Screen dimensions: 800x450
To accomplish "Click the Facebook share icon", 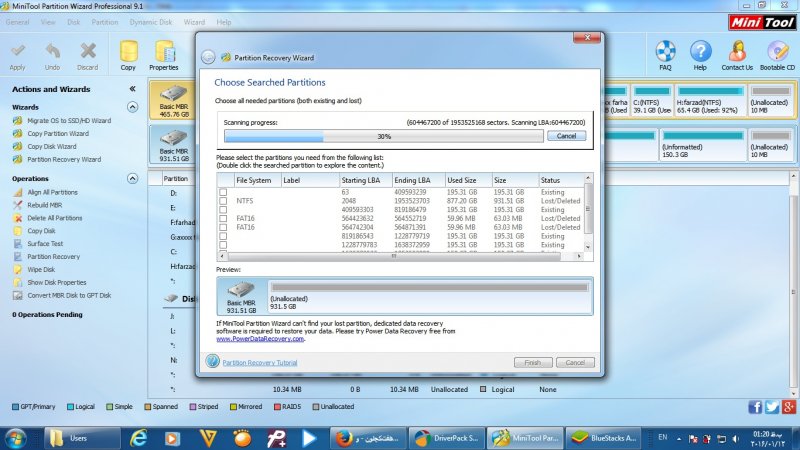I will pyautogui.click(x=755, y=407).
